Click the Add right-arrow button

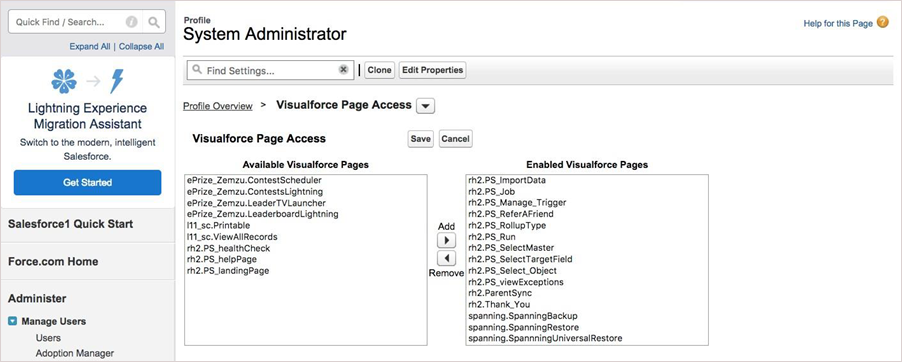[x=446, y=240]
